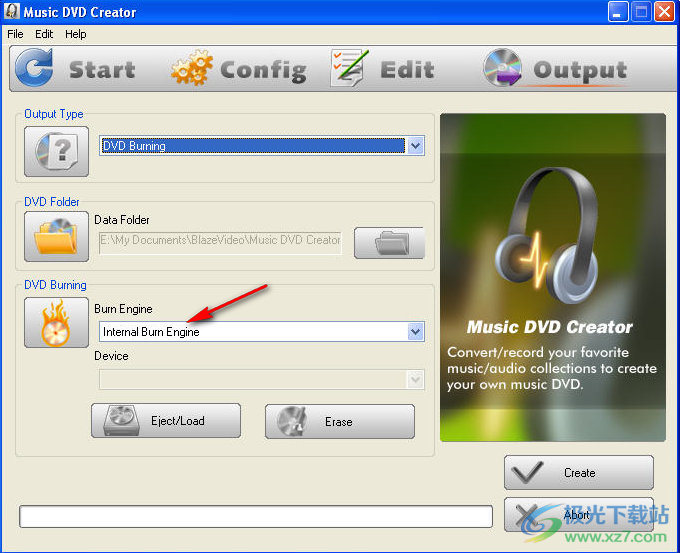Switch to the Edit step tab

[382, 69]
